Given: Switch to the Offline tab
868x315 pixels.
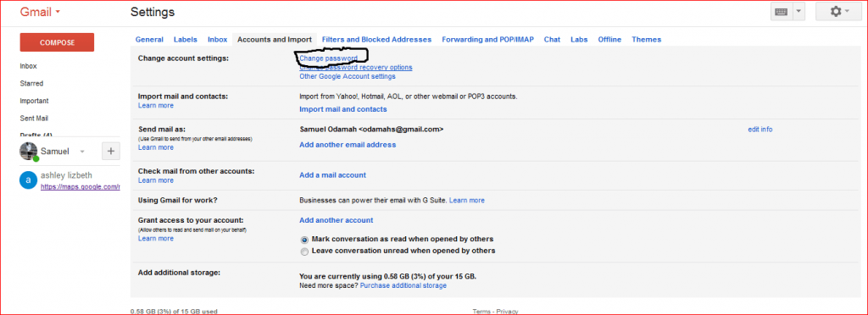Looking at the screenshot, I should click(609, 39).
